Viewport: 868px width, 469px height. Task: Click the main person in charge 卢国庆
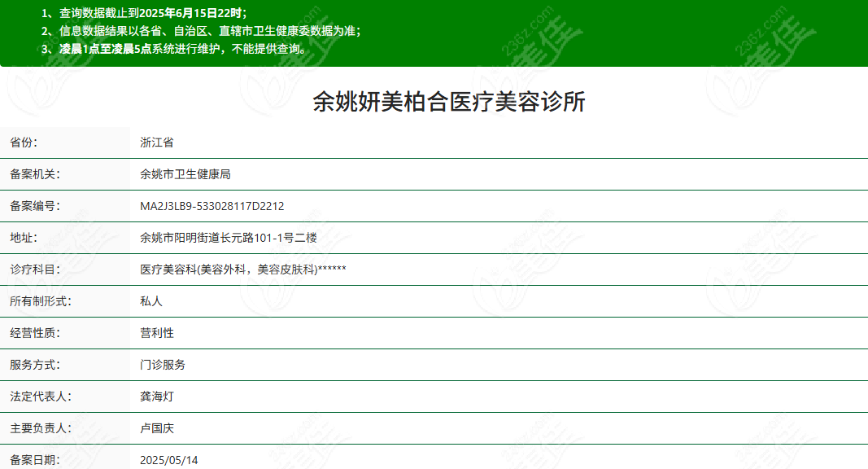pos(157,428)
